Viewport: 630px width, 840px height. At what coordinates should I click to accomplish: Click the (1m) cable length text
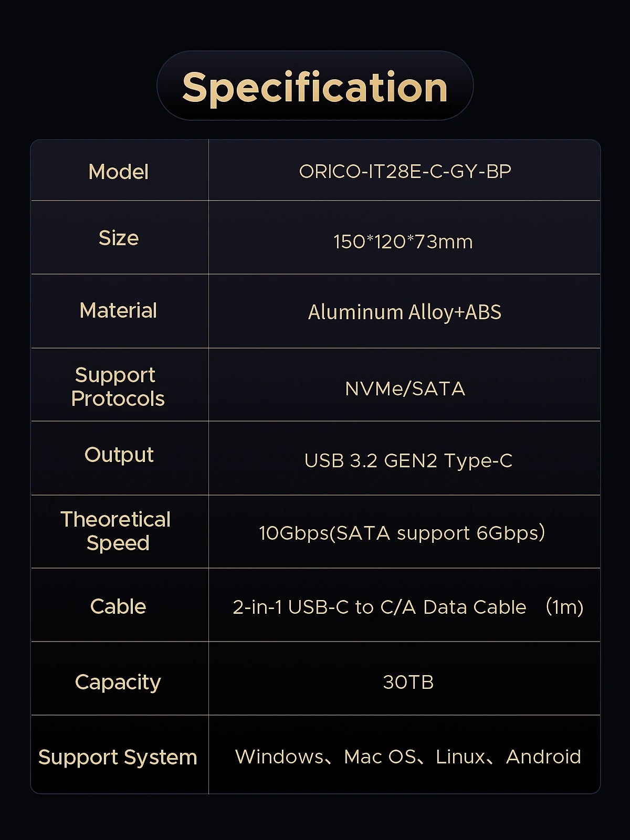564,607
